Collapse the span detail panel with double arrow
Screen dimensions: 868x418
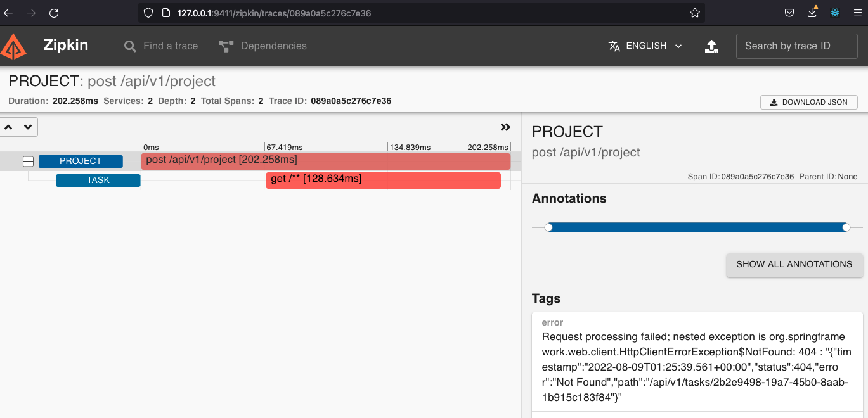[505, 127]
